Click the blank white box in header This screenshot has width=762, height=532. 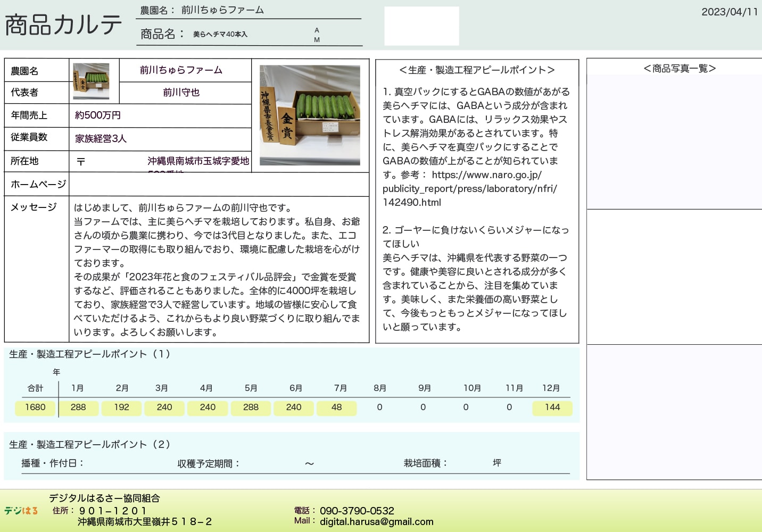pyautogui.click(x=421, y=26)
